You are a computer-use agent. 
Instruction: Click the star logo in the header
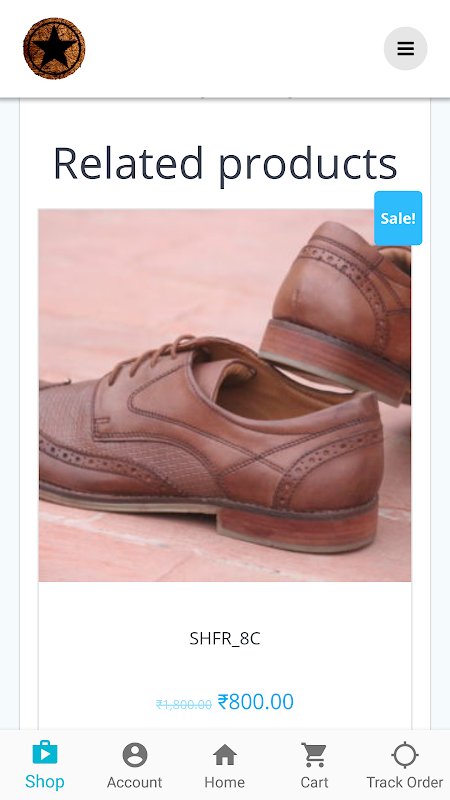54,48
